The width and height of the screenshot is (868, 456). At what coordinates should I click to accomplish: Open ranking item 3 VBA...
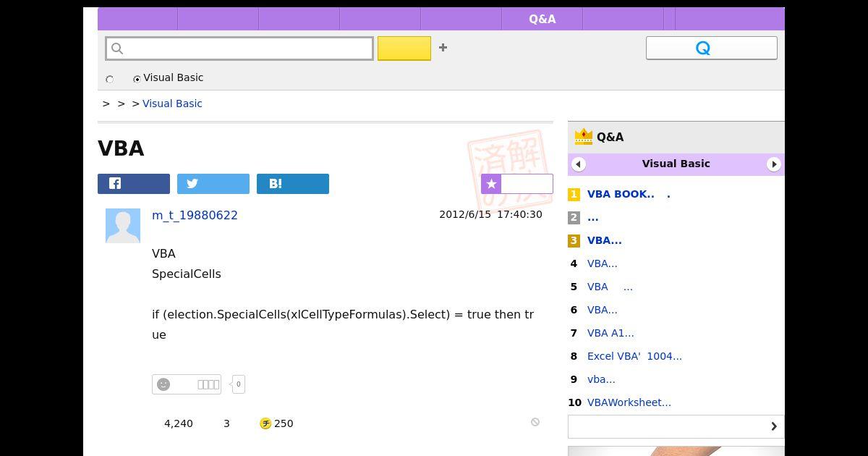pyautogui.click(x=605, y=240)
